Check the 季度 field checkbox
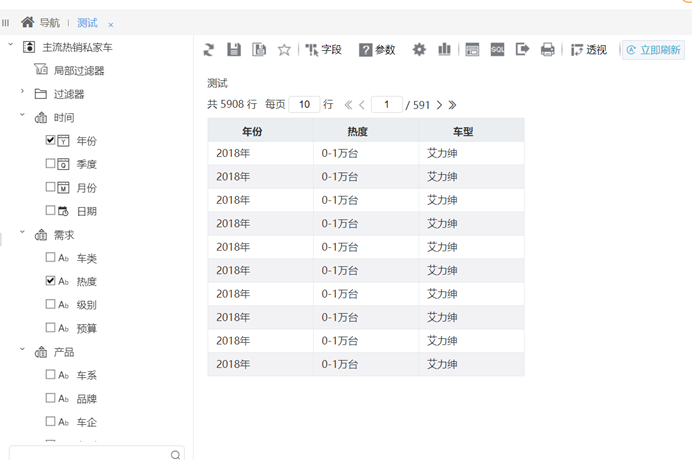This screenshot has width=692, height=460. click(x=50, y=163)
